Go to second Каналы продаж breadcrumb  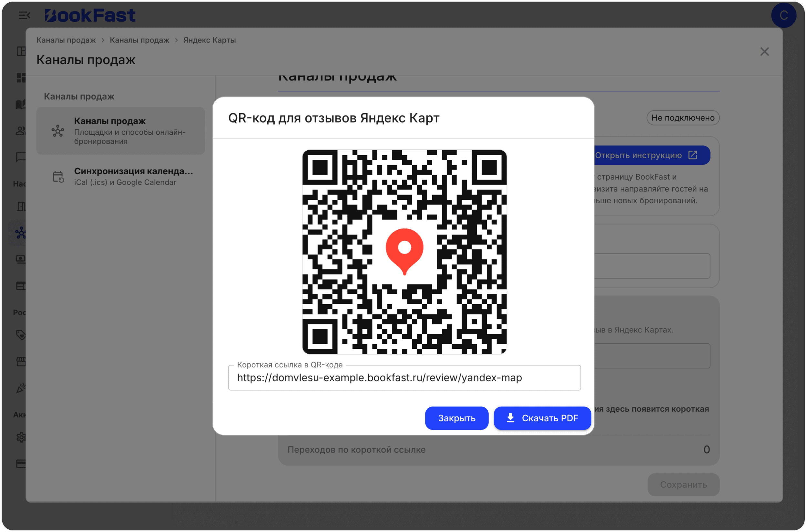pyautogui.click(x=139, y=40)
